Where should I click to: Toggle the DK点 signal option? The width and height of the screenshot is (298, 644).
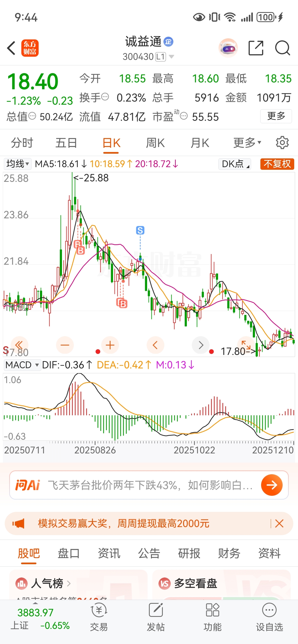click(x=235, y=164)
